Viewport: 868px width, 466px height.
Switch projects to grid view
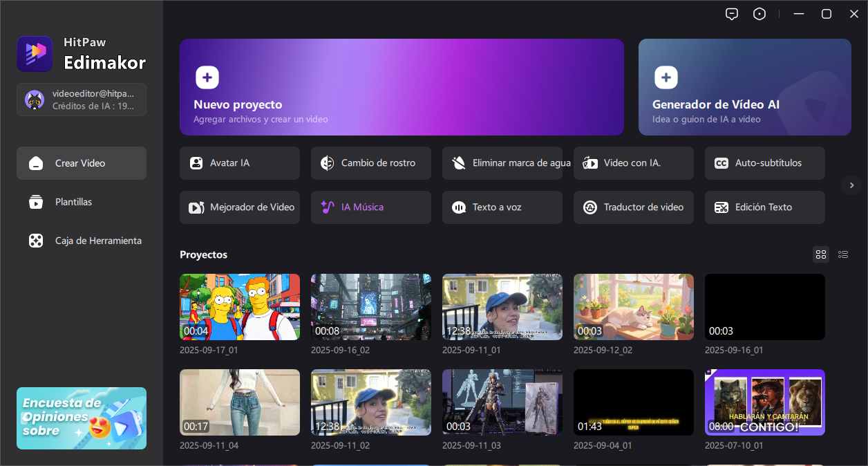click(821, 254)
